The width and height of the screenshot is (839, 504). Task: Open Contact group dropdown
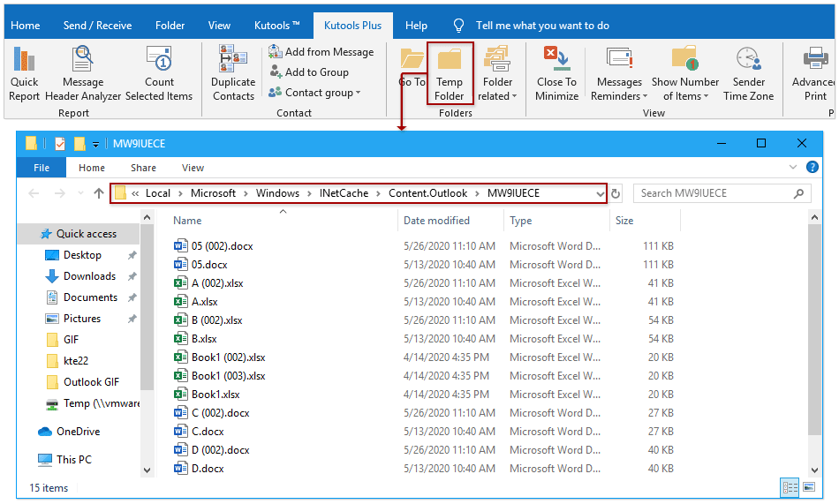click(x=314, y=93)
